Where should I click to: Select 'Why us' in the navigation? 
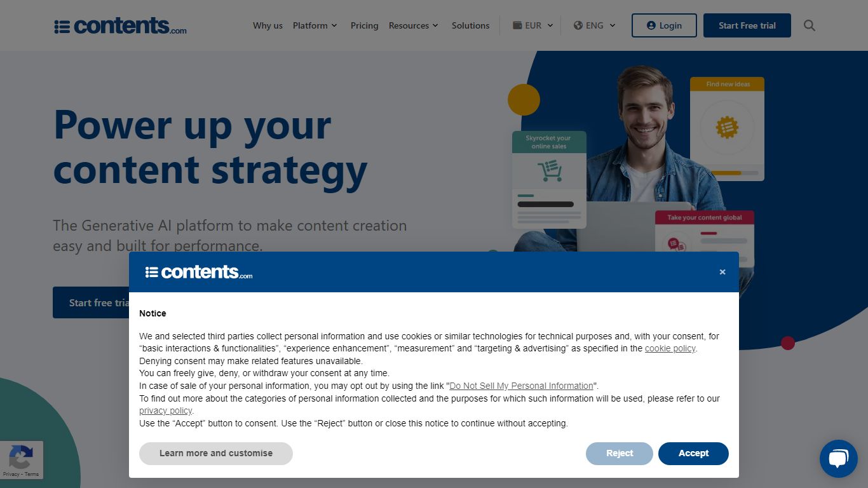(268, 26)
